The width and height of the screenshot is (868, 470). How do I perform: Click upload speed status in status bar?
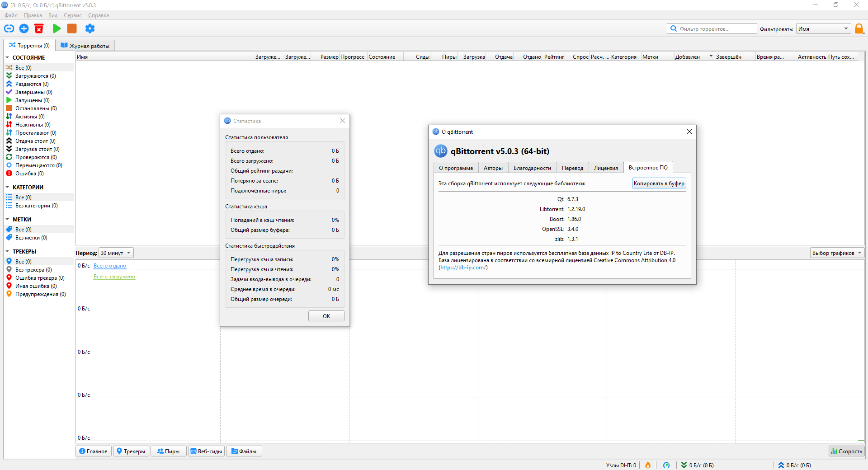pyautogui.click(x=794, y=465)
